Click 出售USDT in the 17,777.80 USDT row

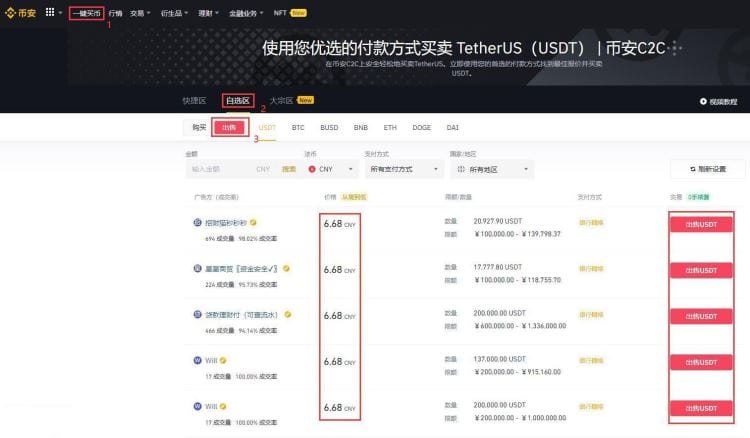pos(701,270)
